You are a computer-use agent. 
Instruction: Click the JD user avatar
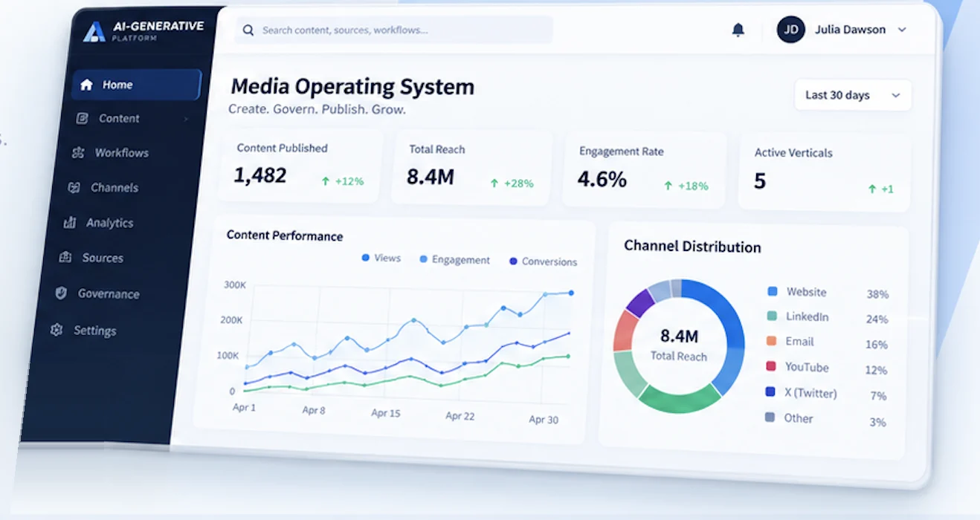(791, 30)
